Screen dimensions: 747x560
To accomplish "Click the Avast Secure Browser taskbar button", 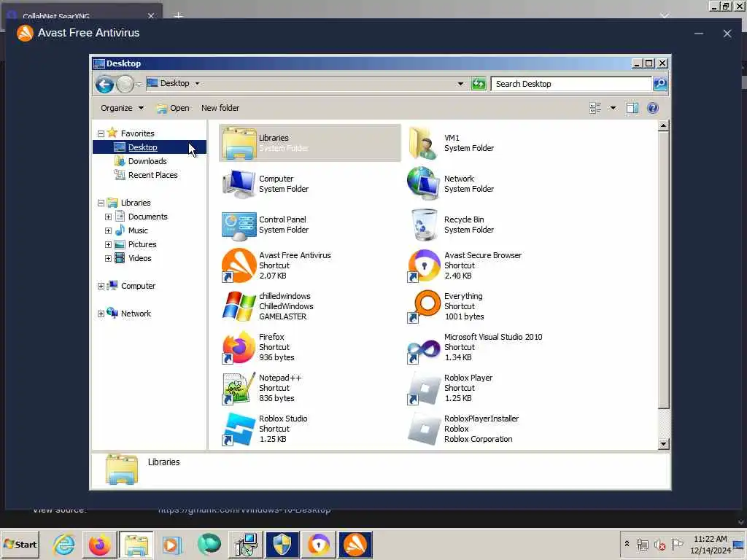I will (319, 544).
